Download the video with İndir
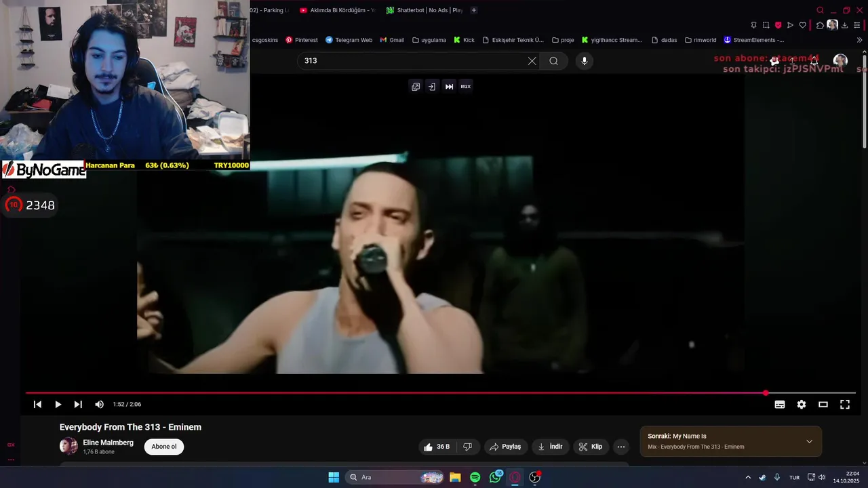868x488 pixels. coord(551,447)
